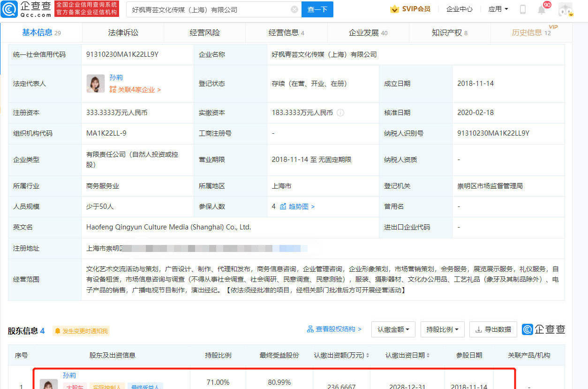Image resolution: width=588 pixels, height=389 pixels.
Task: Click the user avatar in header
Action: click(x=565, y=9)
